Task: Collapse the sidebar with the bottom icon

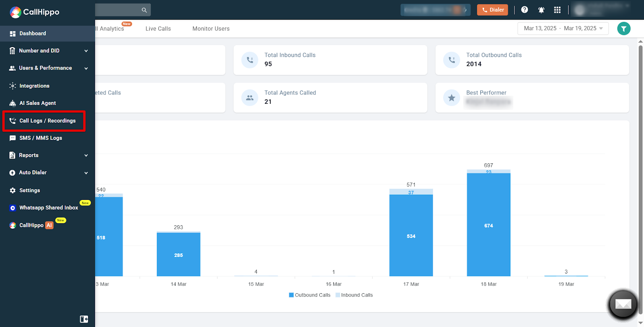Action: (84, 319)
